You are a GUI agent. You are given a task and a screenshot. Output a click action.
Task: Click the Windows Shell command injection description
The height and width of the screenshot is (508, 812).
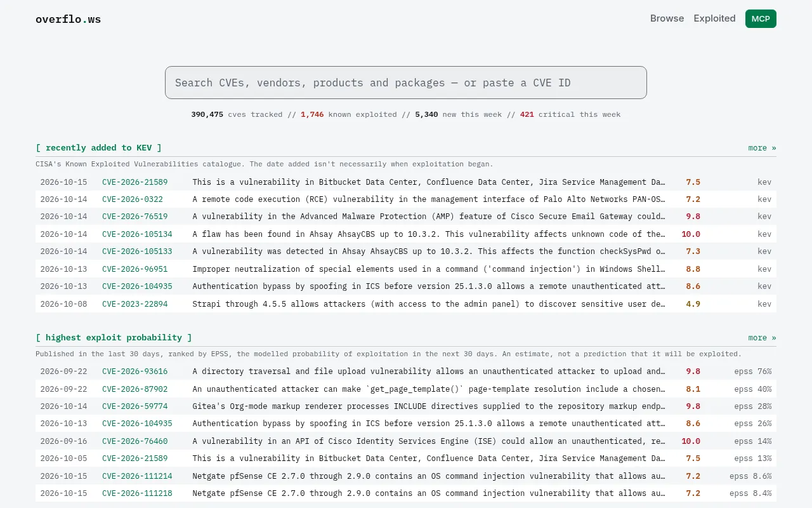click(429, 269)
